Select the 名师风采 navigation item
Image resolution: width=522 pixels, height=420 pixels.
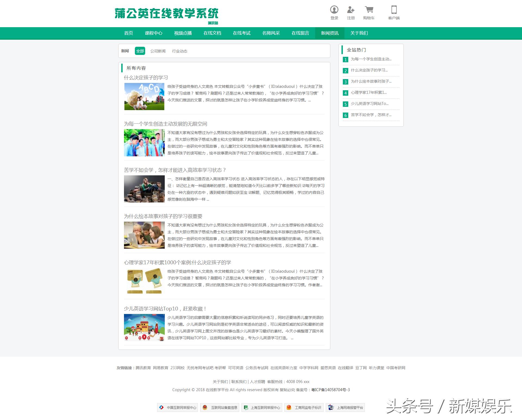271,33
